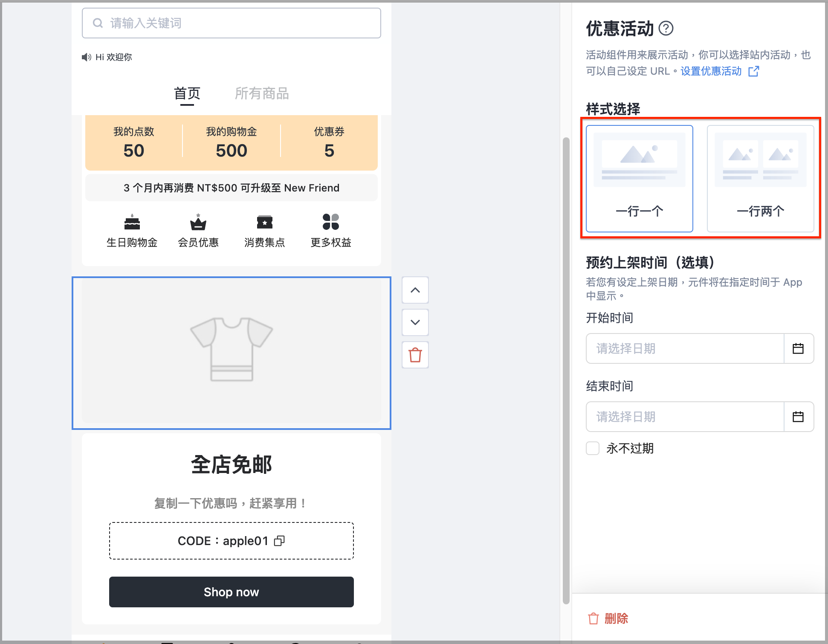Click the 更多权益 clover icon

click(331, 222)
